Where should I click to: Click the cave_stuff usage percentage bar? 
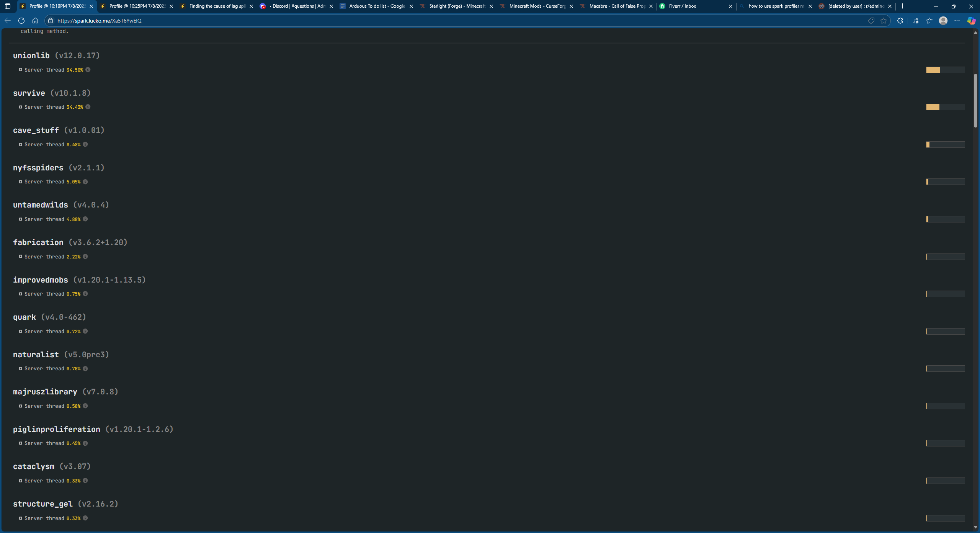945,144
